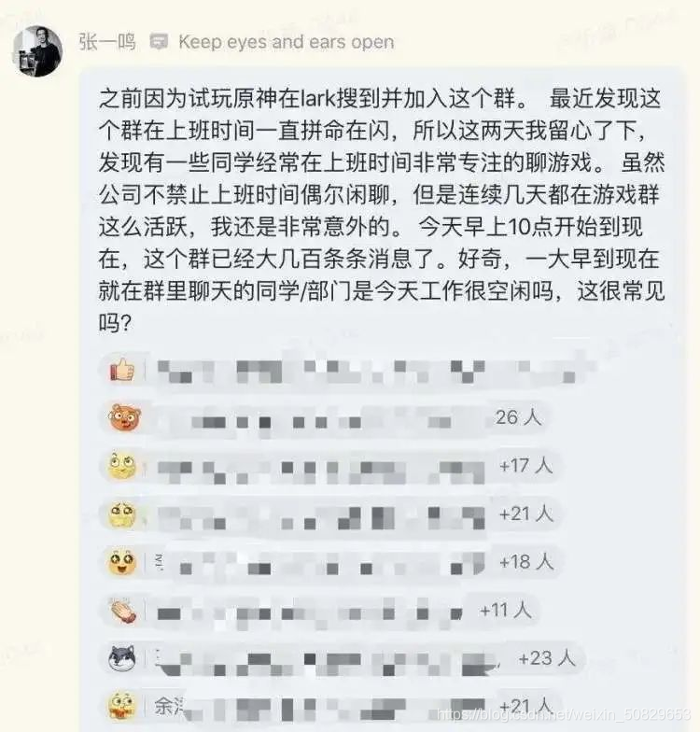Click the clapping hands reaction emoji
Image resolution: width=700 pixels, height=732 pixels.
(x=123, y=611)
